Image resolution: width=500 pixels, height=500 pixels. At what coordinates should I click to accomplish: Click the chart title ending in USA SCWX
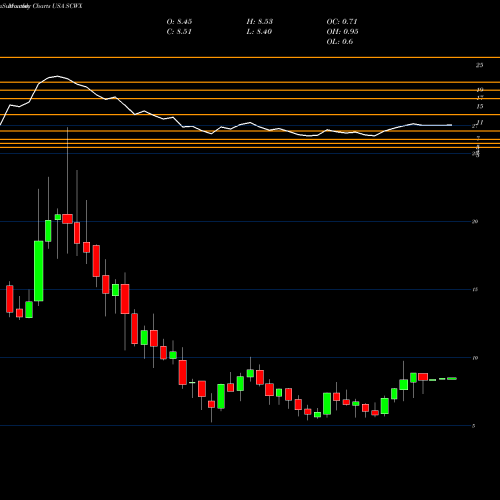pos(41,6)
